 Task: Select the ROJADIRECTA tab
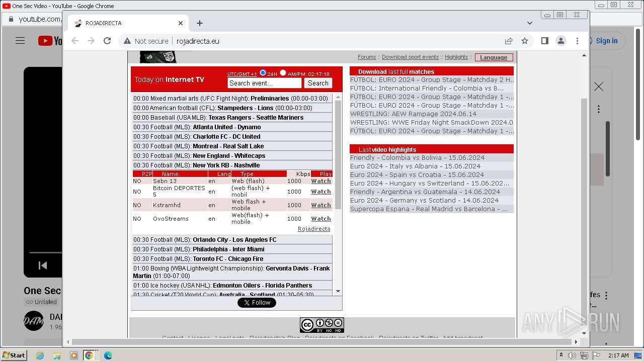pos(128,23)
